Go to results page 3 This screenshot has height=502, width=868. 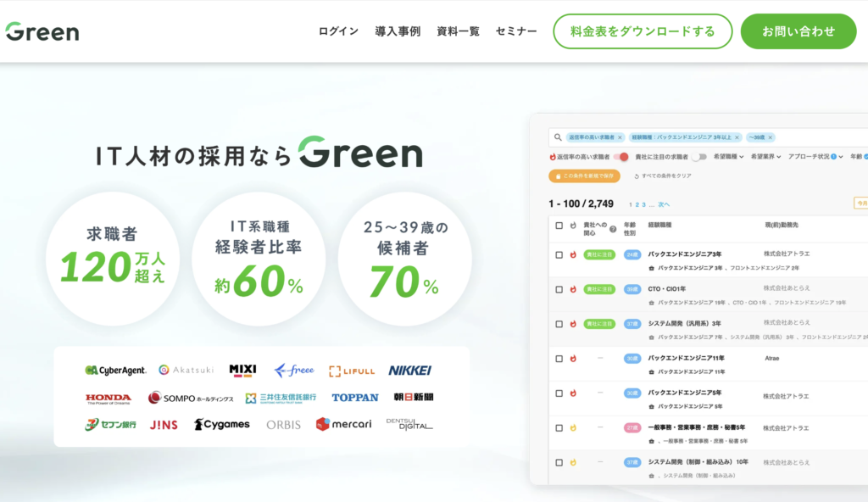644,205
